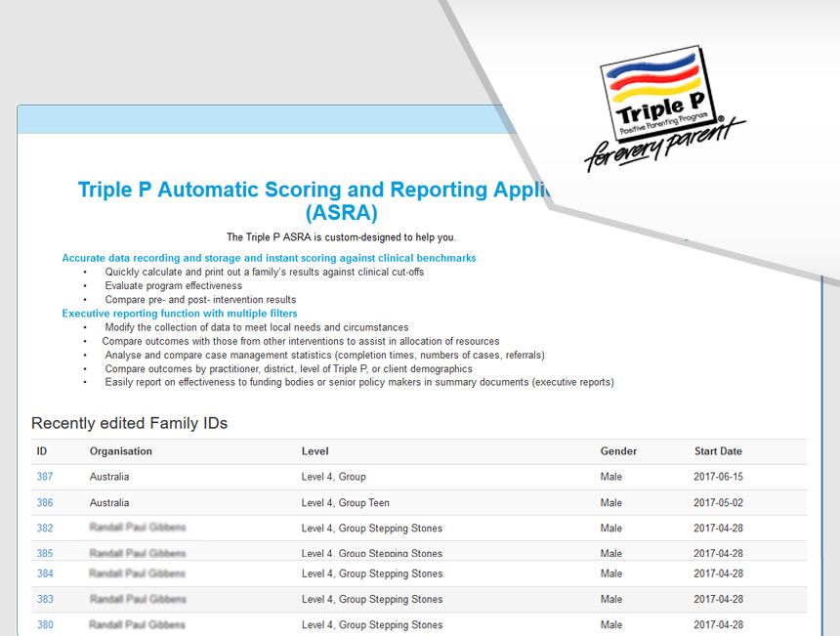840x636 pixels.
Task: Click 'Analyse and compare case management statistics' bullet
Action: point(324,355)
